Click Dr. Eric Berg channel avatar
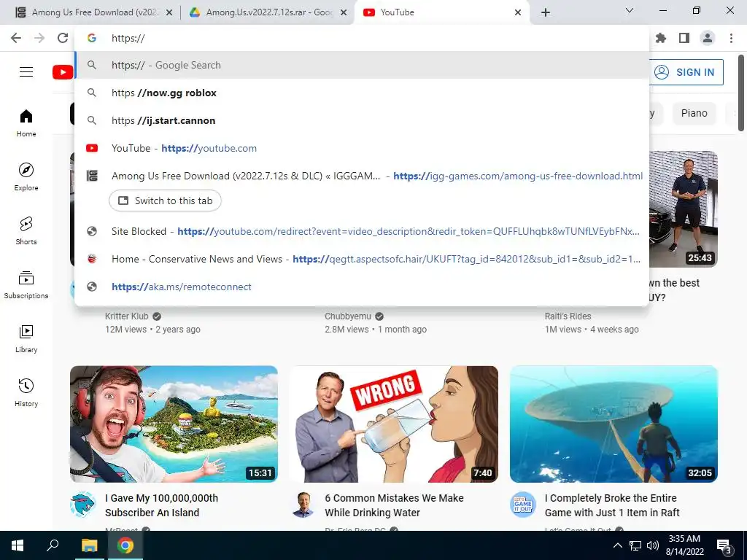This screenshot has width=747, height=560. 303,505
